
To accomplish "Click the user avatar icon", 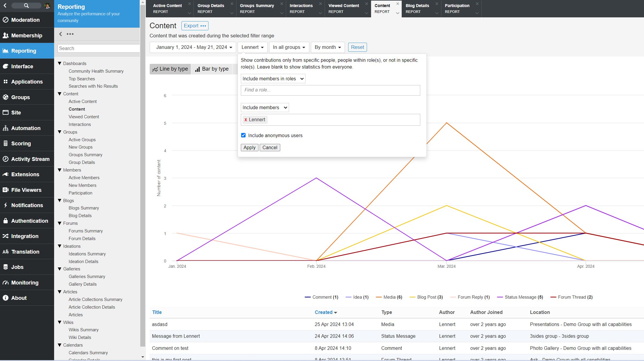I will (47, 5).
